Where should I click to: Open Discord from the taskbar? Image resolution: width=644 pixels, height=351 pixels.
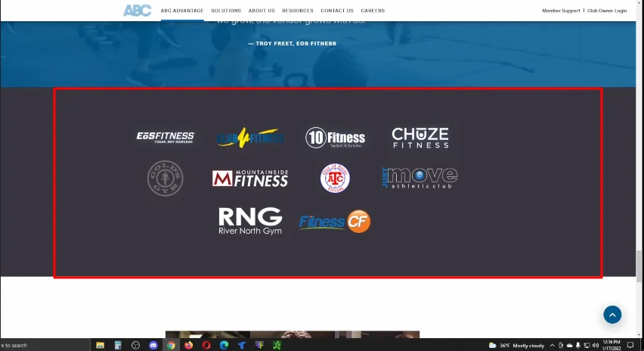tap(153, 345)
